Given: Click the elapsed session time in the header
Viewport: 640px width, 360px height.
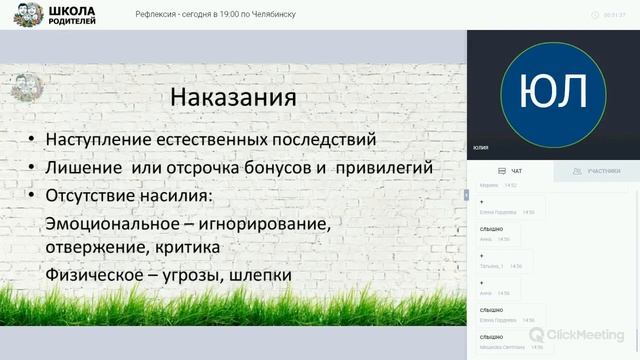Looking at the screenshot, I should (614, 15).
